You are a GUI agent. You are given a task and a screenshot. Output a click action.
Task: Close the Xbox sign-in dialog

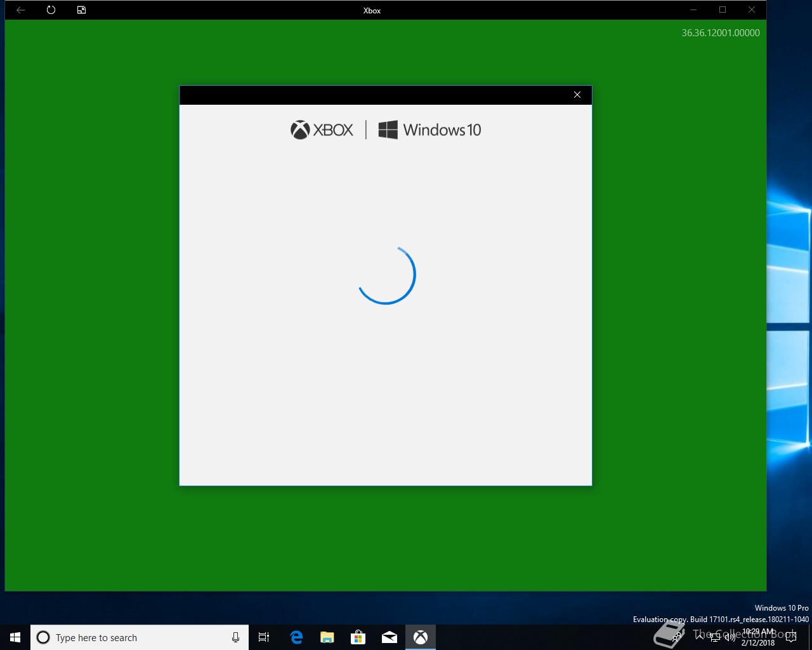click(x=577, y=95)
